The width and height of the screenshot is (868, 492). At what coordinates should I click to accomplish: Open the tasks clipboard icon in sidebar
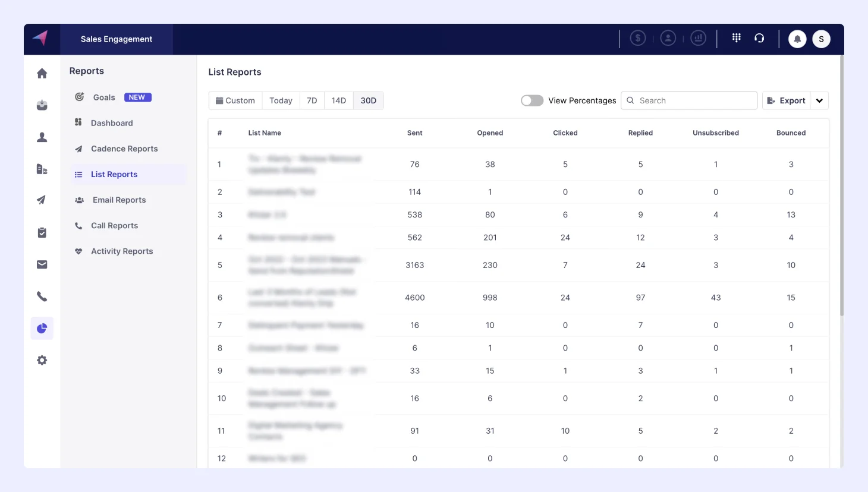pos(42,232)
